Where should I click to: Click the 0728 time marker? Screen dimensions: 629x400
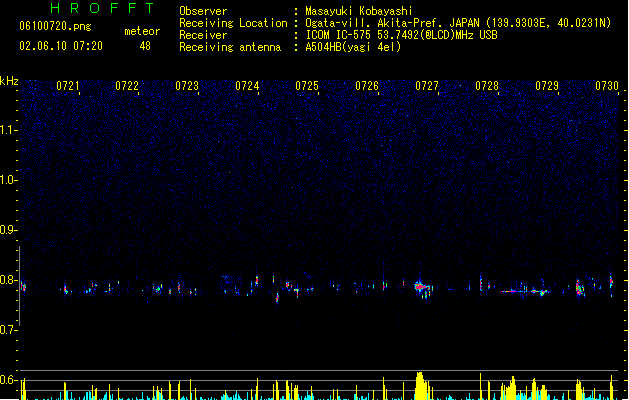pos(487,86)
